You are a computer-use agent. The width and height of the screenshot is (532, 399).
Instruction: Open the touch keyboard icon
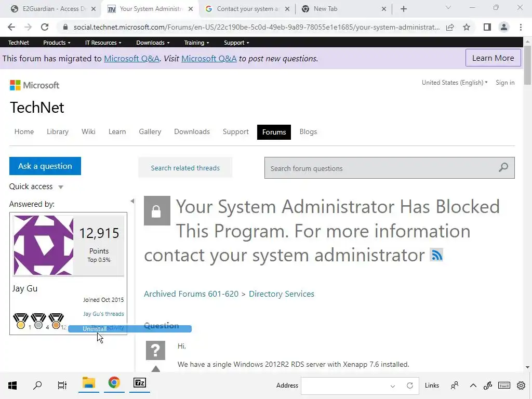point(504,385)
